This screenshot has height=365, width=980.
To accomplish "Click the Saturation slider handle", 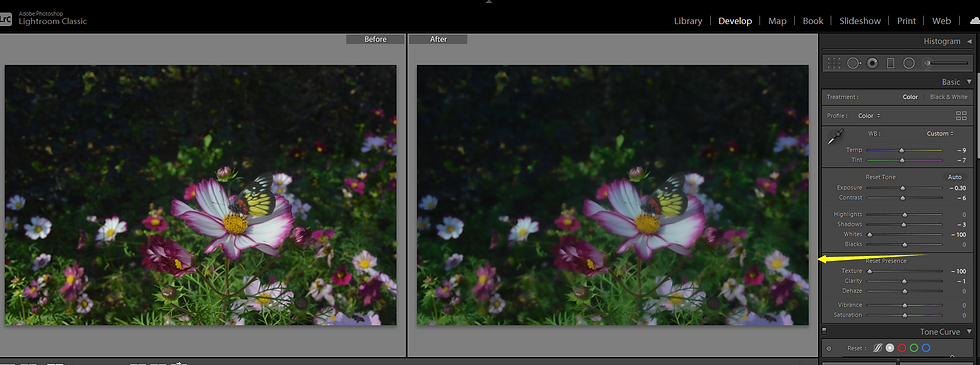I will click(x=904, y=315).
